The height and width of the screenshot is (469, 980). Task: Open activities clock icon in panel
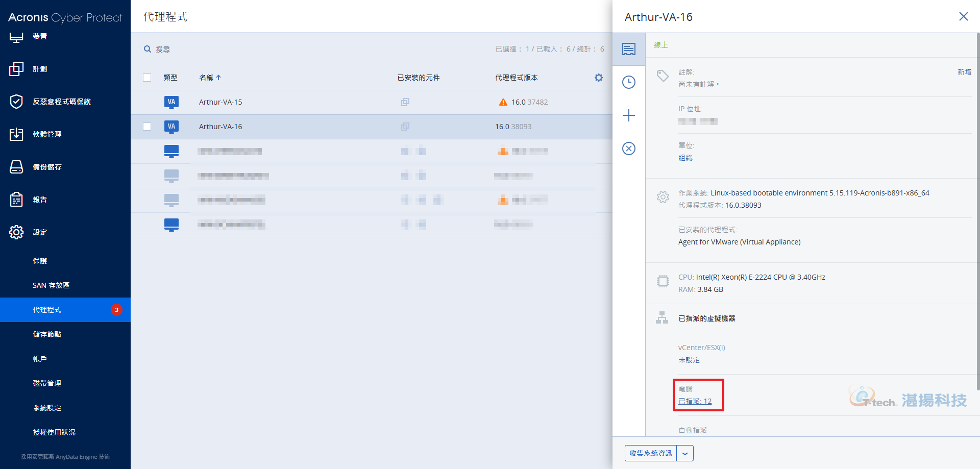(629, 82)
